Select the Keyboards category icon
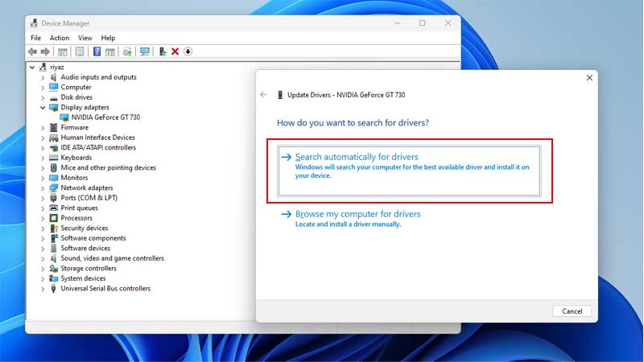 pos(53,158)
